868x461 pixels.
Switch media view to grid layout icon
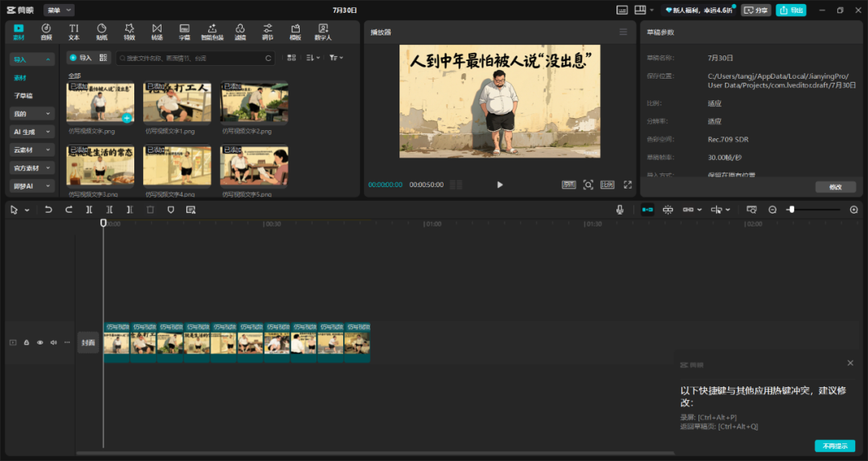click(292, 58)
